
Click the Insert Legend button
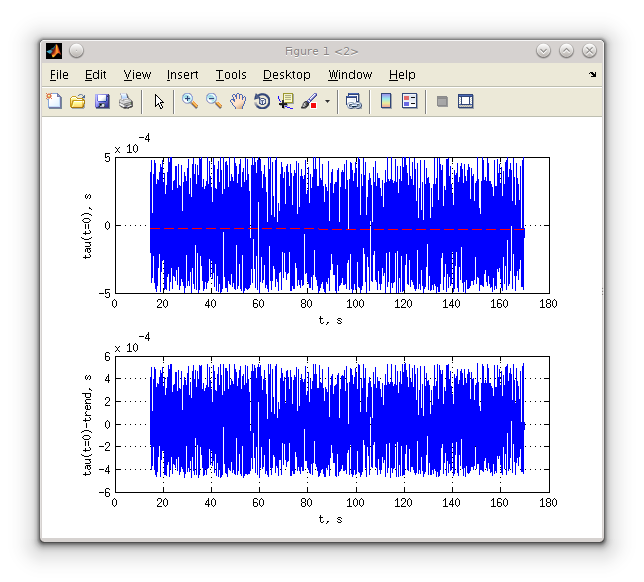click(x=409, y=101)
